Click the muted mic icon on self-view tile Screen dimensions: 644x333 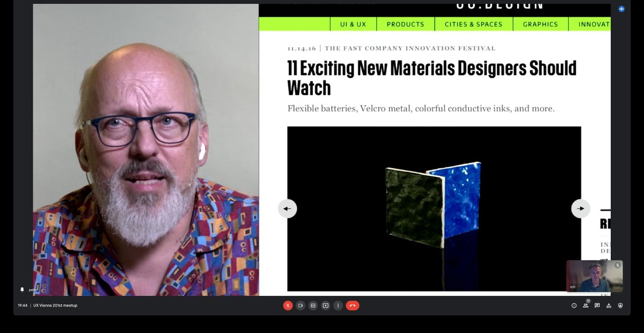[x=618, y=265]
